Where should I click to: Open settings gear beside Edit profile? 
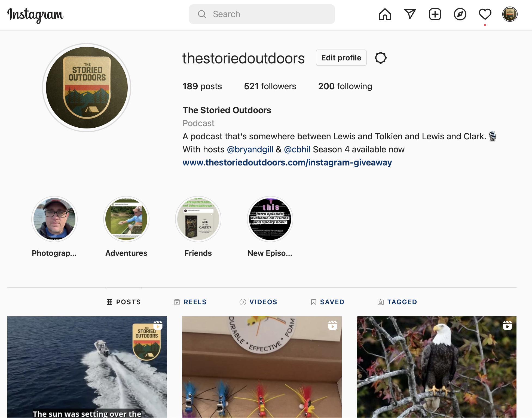380,58
